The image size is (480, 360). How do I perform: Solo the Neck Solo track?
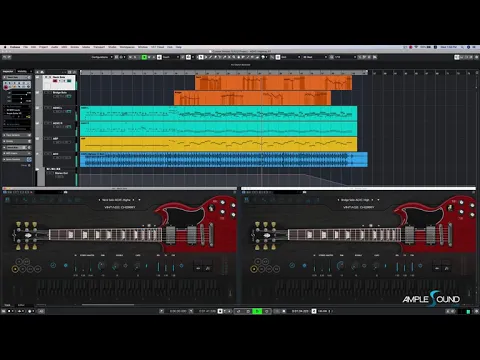(50, 77)
